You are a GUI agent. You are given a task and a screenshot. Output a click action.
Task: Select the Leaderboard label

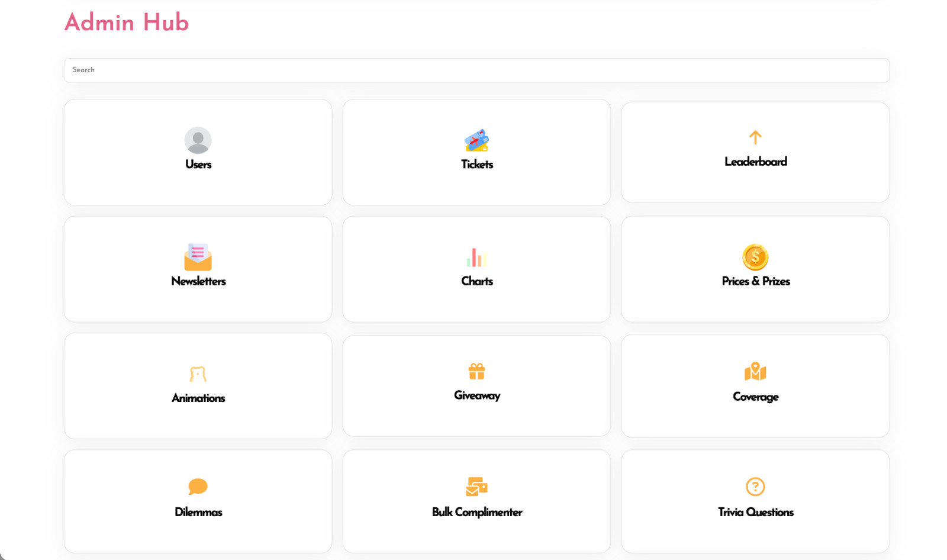click(x=756, y=162)
